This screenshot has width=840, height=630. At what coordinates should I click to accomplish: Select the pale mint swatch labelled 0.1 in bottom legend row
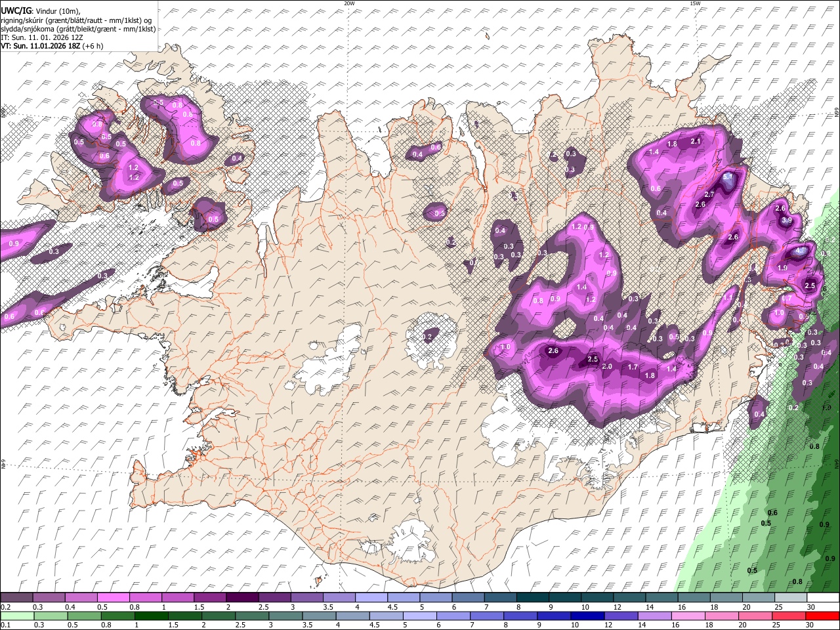[16, 616]
